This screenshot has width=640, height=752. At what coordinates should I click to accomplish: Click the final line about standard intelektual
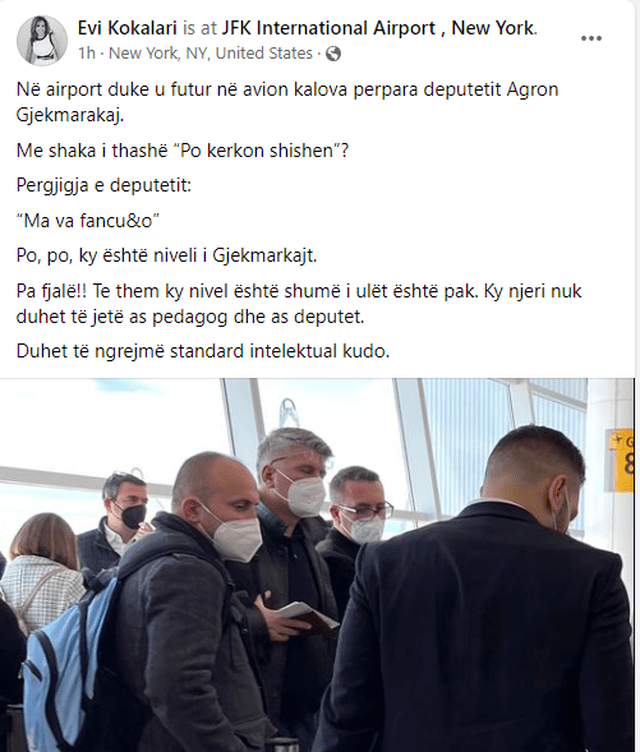pos(203,351)
